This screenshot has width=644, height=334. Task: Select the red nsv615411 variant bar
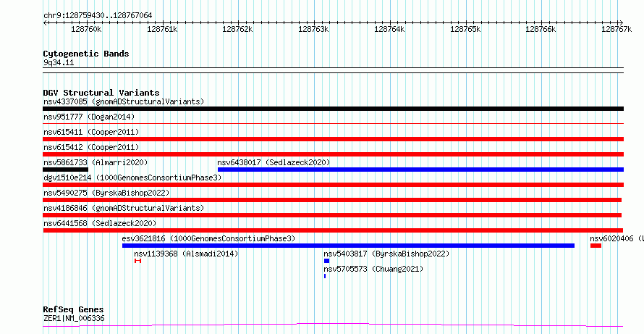[x=333, y=139]
